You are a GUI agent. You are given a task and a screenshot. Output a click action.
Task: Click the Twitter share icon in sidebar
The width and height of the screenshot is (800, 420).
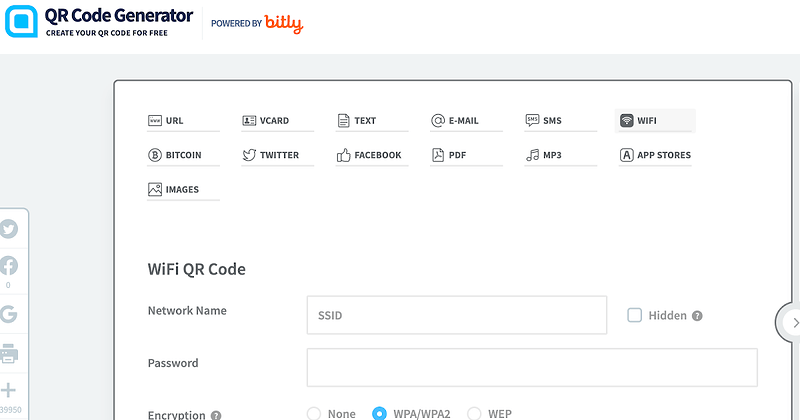point(9,229)
